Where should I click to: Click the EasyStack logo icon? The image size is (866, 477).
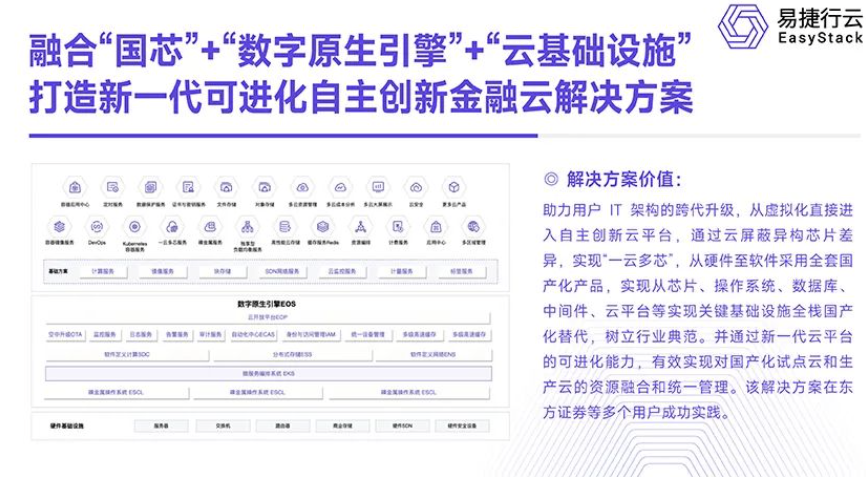(x=744, y=27)
